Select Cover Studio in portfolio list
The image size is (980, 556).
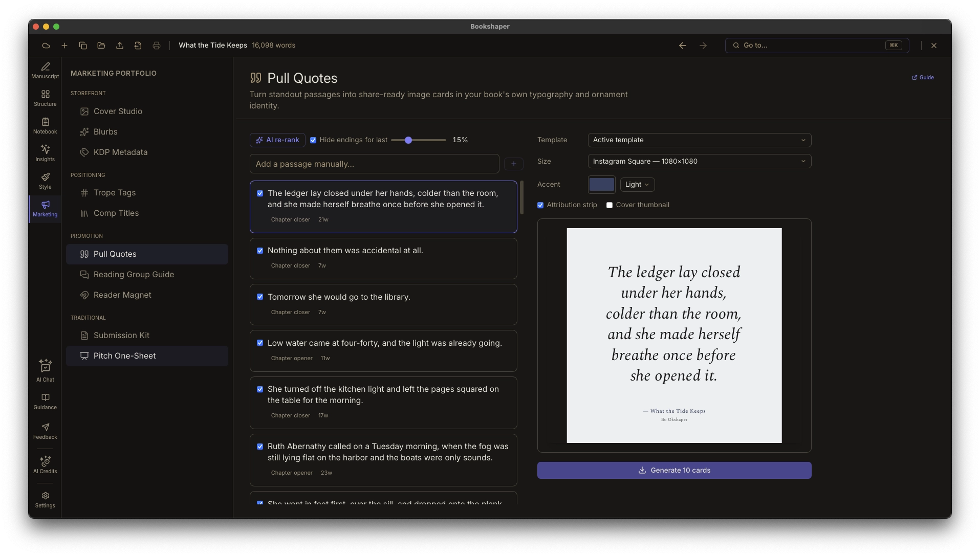[x=147, y=112]
